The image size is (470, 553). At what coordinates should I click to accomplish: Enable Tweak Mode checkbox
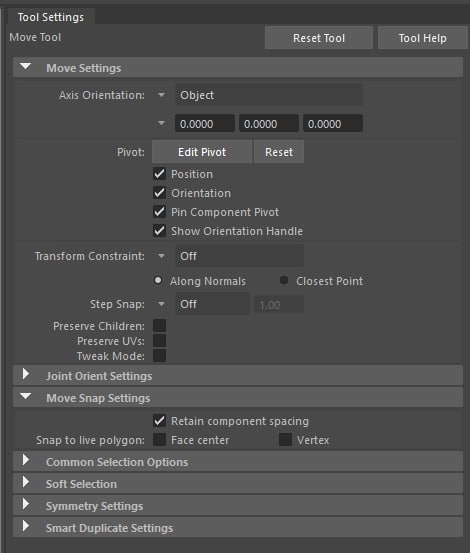pyautogui.click(x=159, y=356)
